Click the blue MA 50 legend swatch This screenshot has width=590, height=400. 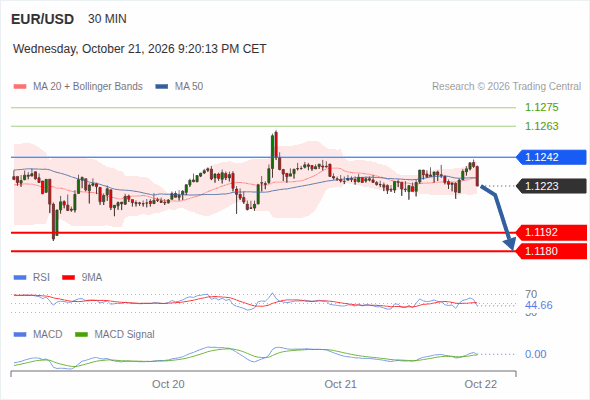pos(162,87)
